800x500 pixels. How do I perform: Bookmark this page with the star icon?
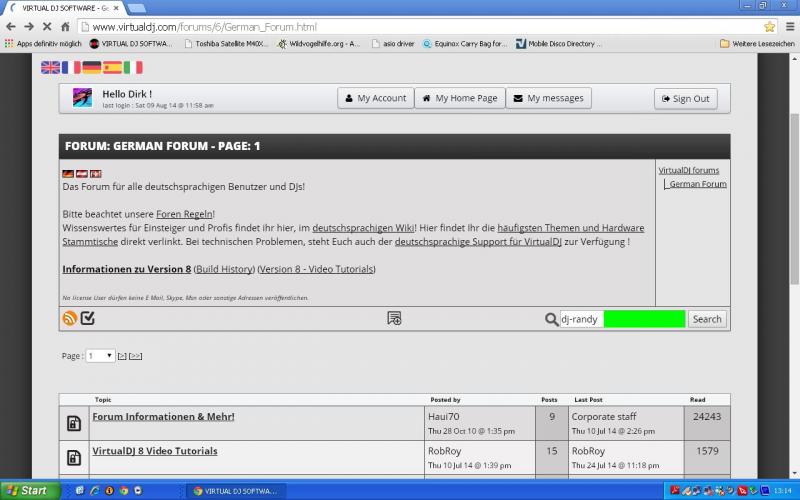(x=769, y=27)
